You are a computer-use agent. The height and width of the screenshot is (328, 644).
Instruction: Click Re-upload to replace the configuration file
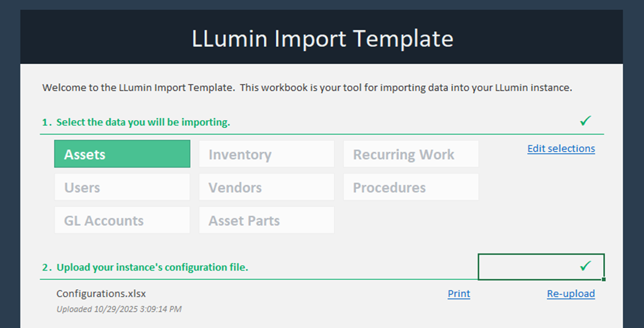(x=571, y=294)
